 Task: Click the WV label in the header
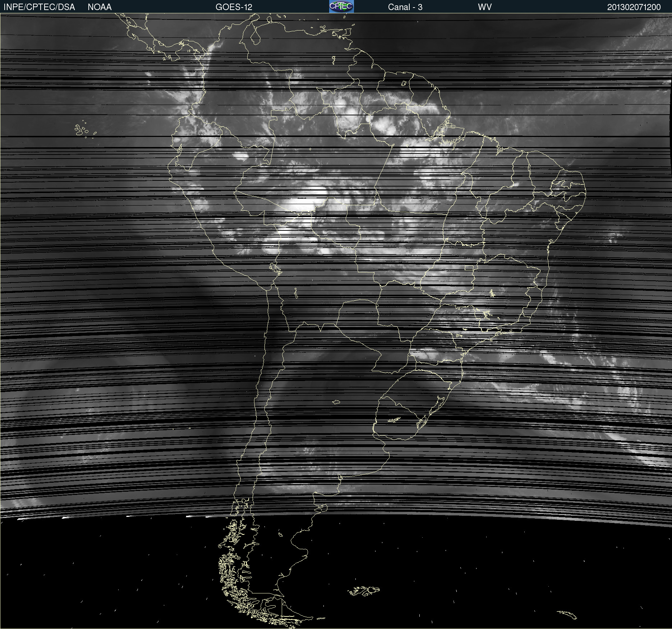coord(485,7)
